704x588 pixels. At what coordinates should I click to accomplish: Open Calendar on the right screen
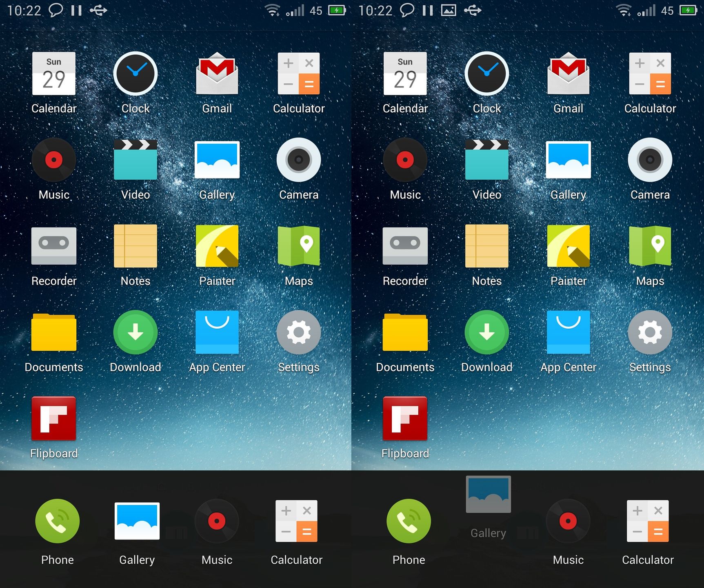[405, 73]
